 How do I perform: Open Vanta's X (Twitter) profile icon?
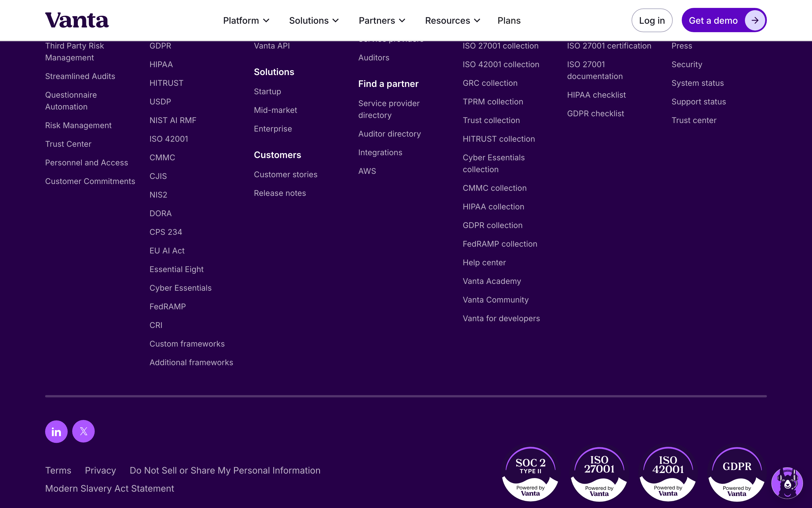pos(83,432)
